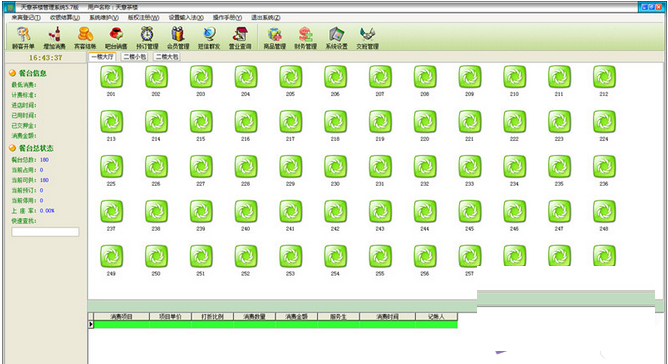Viewport: 668px width, 364px height.
Task: Open 财务管理 toolbar icon
Action: 306,38
